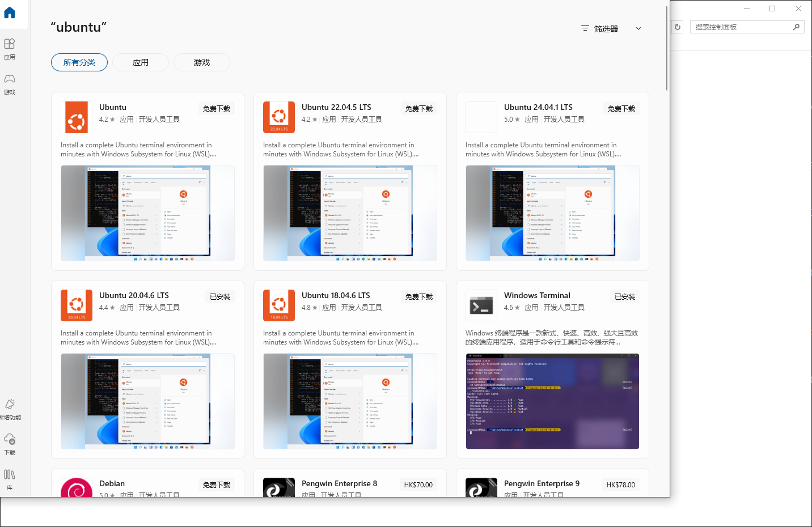Screen dimensions: 812x527
Task: Click the "ubuntu" search results heading
Action: pos(78,27)
